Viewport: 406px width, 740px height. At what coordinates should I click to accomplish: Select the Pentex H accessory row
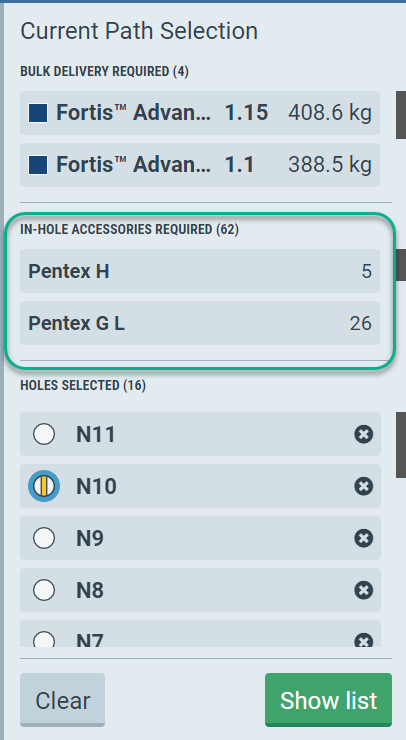(200, 271)
